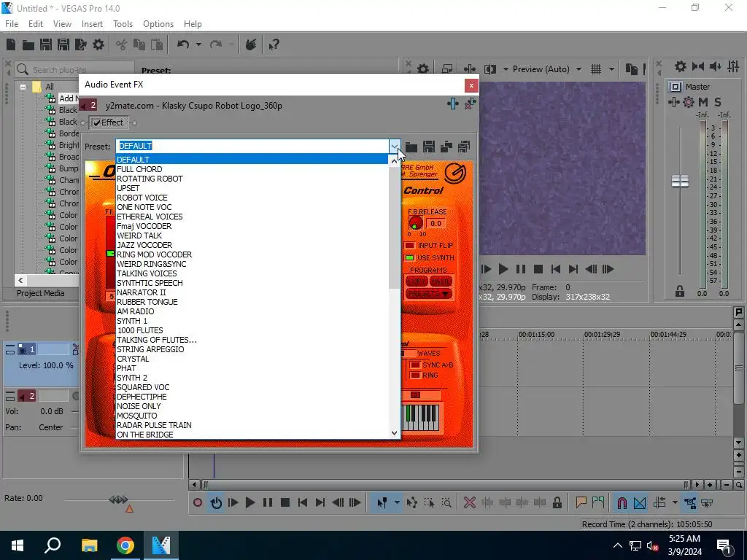Click the Lock Event padlock icon
Screen dimensions: 747x560
pos(557,502)
